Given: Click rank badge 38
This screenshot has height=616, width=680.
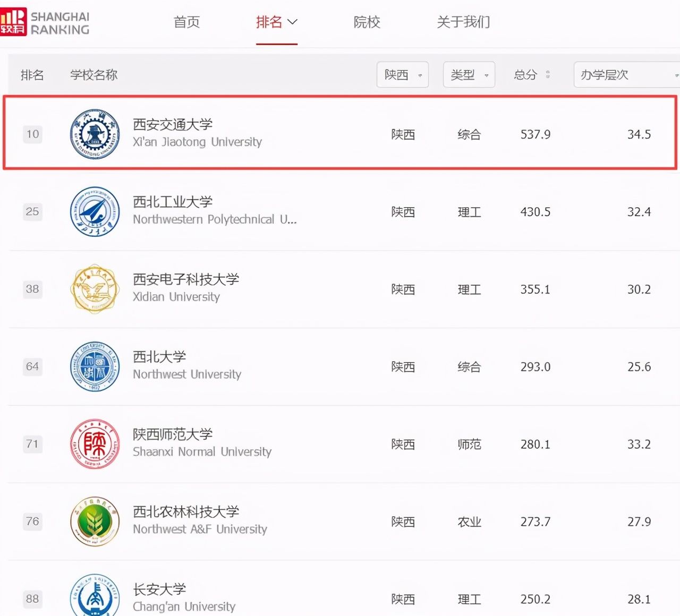Looking at the screenshot, I should click(x=32, y=289).
